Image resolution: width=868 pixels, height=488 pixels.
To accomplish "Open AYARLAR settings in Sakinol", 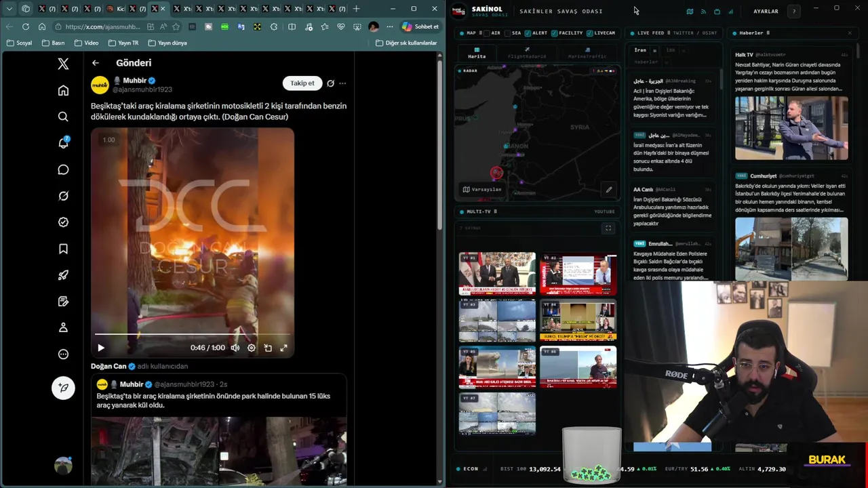I will pos(766,12).
